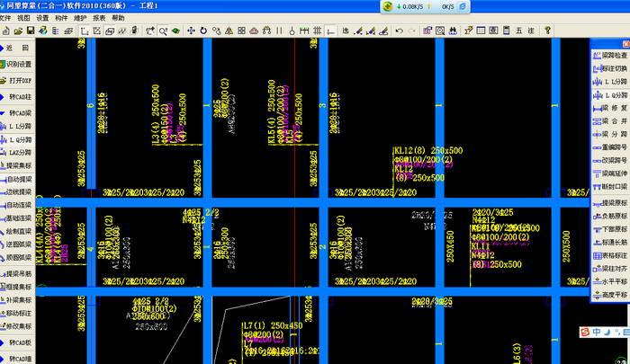630x364 pixels.
Task: Click 梁合并 in right floating panel
Action: click(x=610, y=120)
